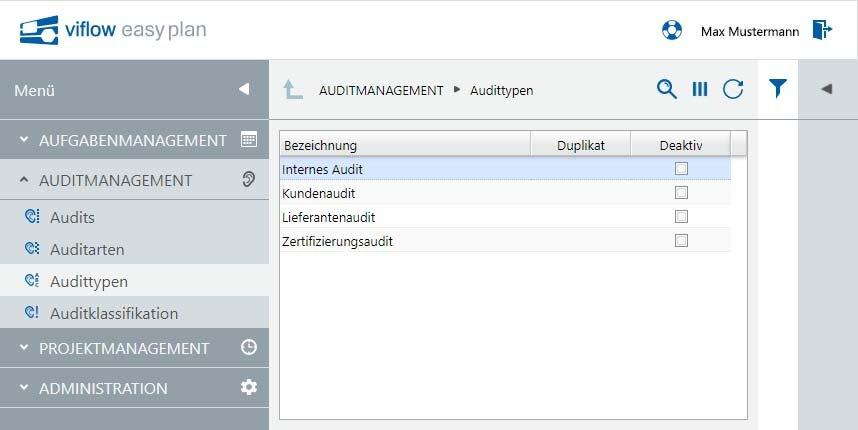858x430 pixels.
Task: Enable Deaktiv checkbox for Kundenaudit
Action: click(681, 193)
